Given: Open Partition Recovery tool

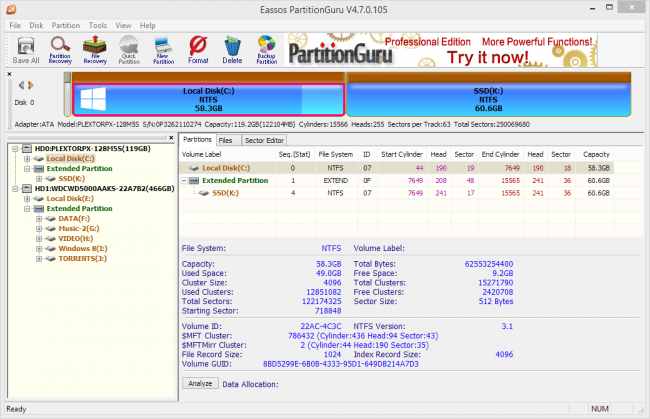Looking at the screenshot, I should coord(60,51).
